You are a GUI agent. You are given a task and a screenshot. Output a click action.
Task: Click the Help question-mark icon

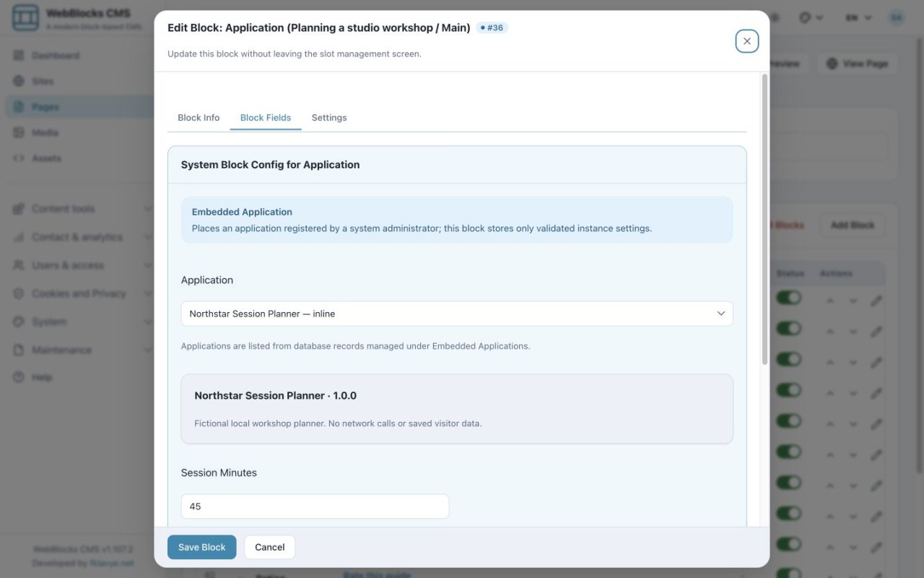pos(19,377)
